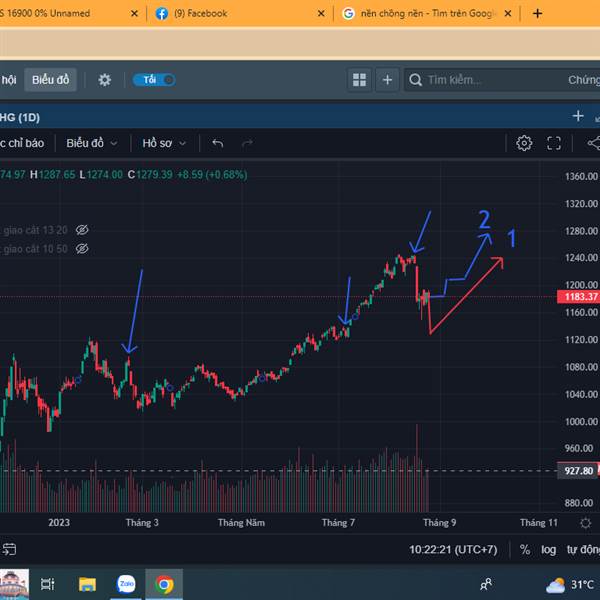Viewport: 600px width, 600px height.
Task: Click the Chrome taskbar icon
Action: pyautogui.click(x=164, y=584)
